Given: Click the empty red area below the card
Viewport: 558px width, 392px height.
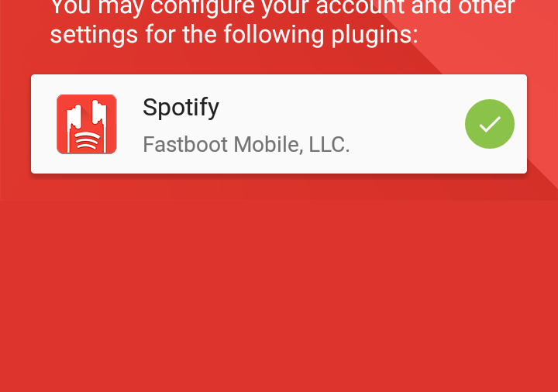Looking at the screenshot, I should pos(279,295).
